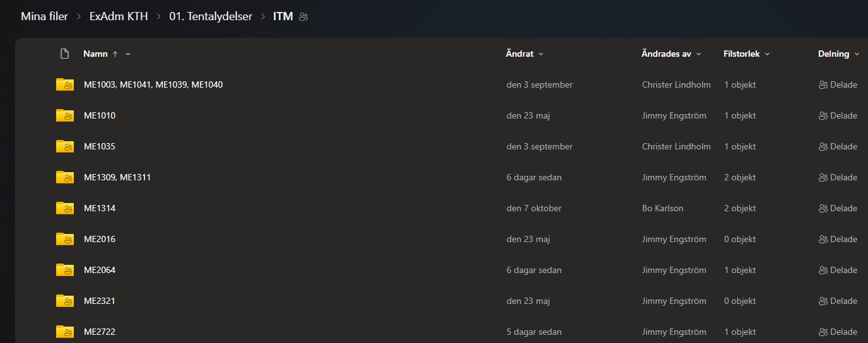Click the file type column header icon
Viewport: 868px width, 343px height.
click(64, 54)
